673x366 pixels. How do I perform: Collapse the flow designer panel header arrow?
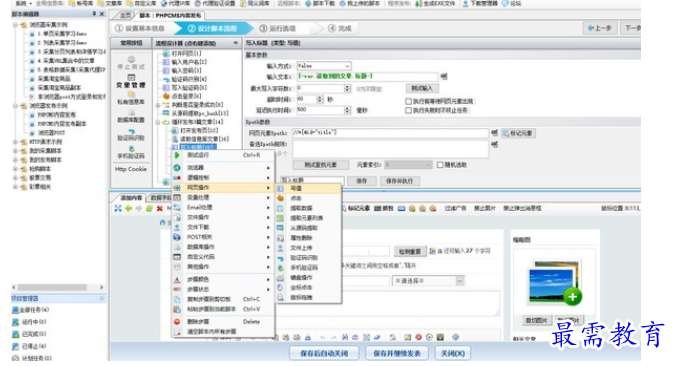235,43
